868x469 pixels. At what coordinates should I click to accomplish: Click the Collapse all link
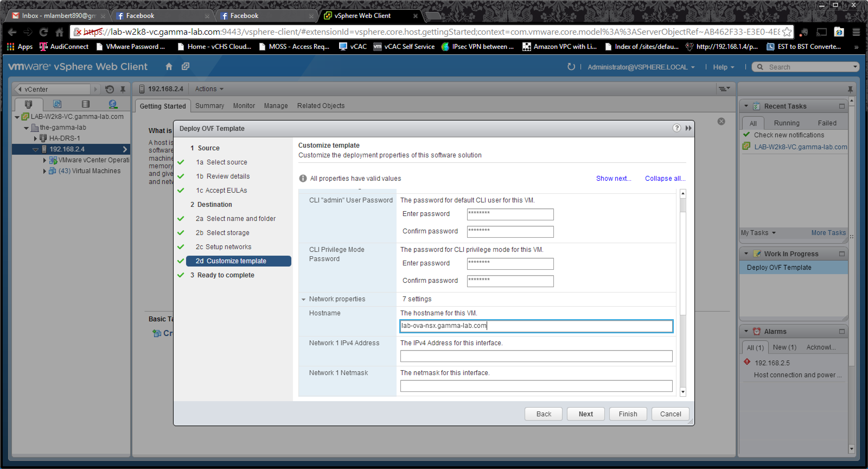(665, 178)
